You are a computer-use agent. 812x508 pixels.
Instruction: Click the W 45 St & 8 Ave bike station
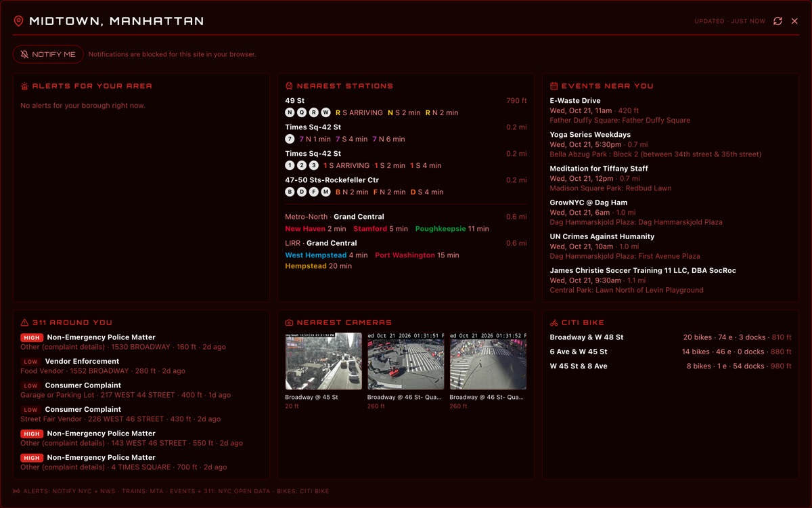pos(579,366)
